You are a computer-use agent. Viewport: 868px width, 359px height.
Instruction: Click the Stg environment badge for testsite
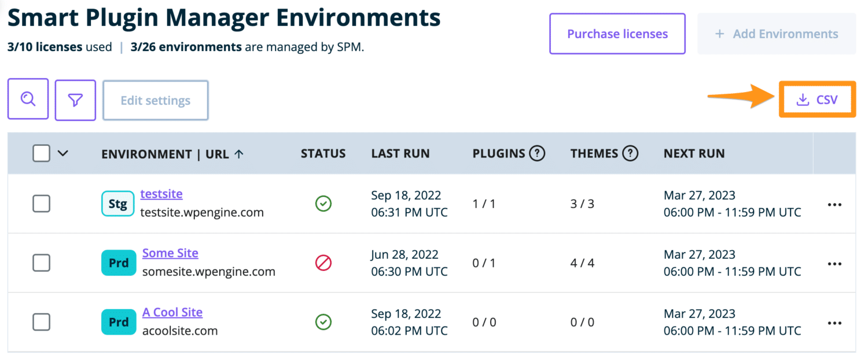coord(117,204)
